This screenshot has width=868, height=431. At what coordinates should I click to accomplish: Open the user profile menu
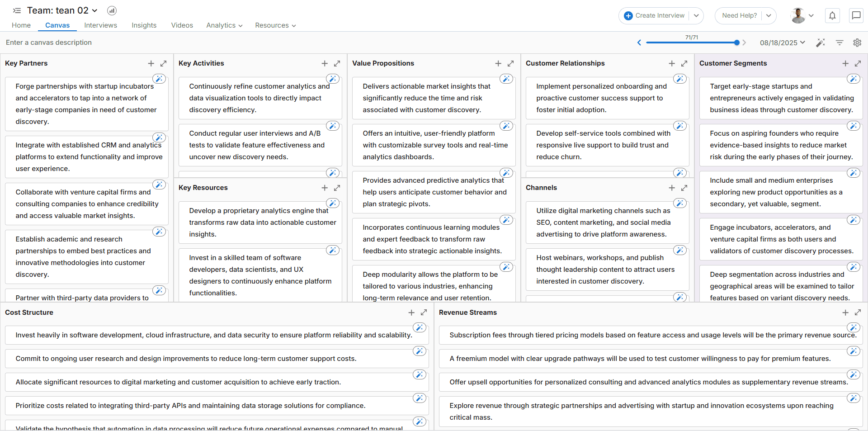(x=802, y=16)
